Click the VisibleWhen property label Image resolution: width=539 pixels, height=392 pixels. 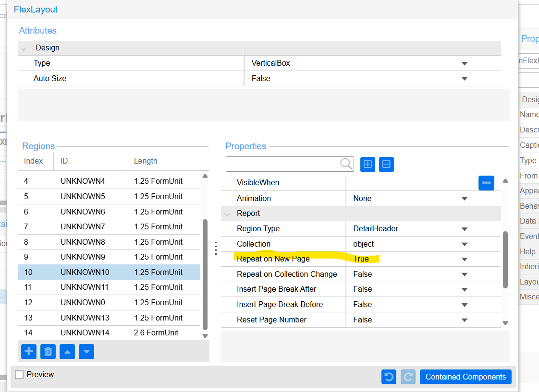click(258, 183)
